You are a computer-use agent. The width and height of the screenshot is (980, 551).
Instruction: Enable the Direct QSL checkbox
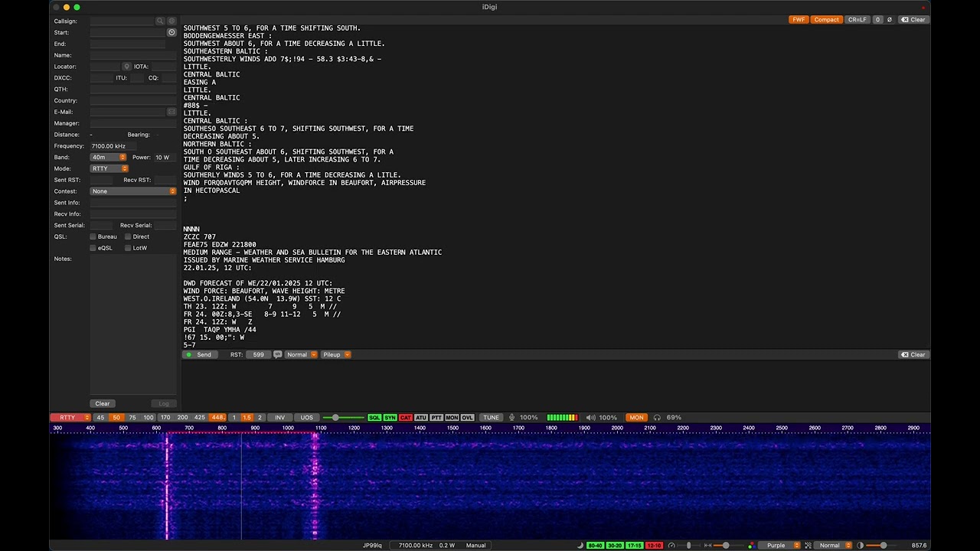click(x=128, y=236)
